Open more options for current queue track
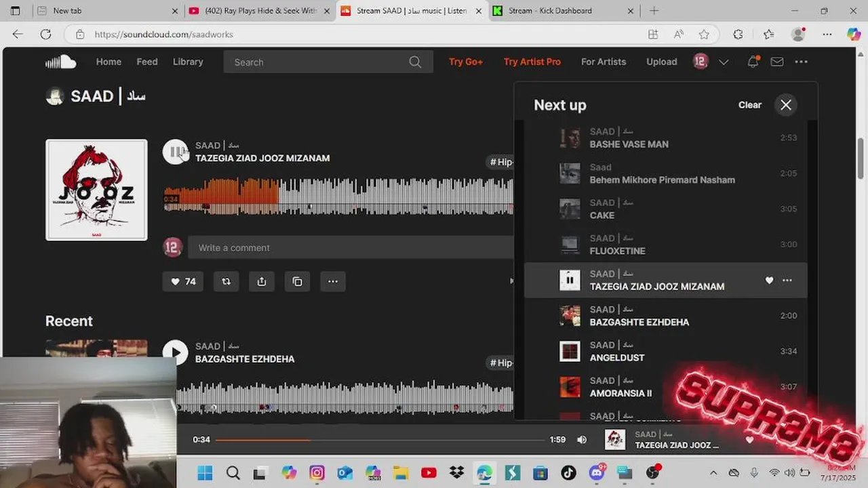This screenshot has width=868, height=488. pyautogui.click(x=787, y=280)
